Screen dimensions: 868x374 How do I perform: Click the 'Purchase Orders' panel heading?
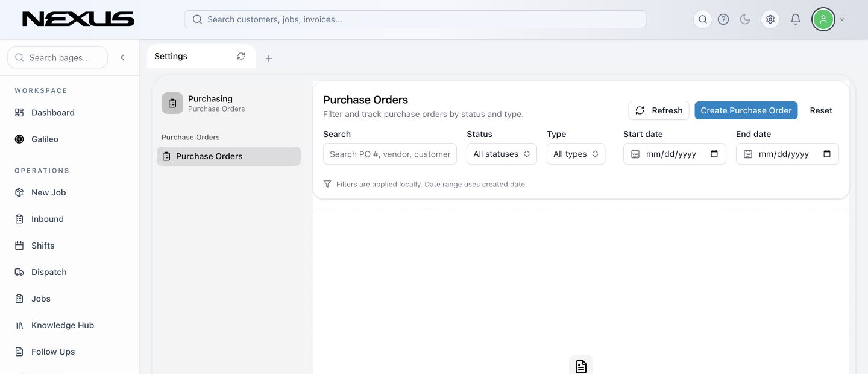[x=365, y=100]
